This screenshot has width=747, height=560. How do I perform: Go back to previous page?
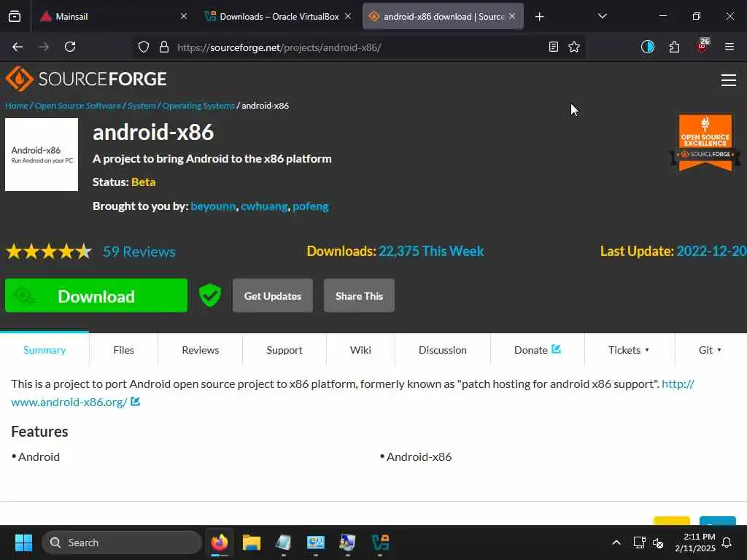point(18,47)
